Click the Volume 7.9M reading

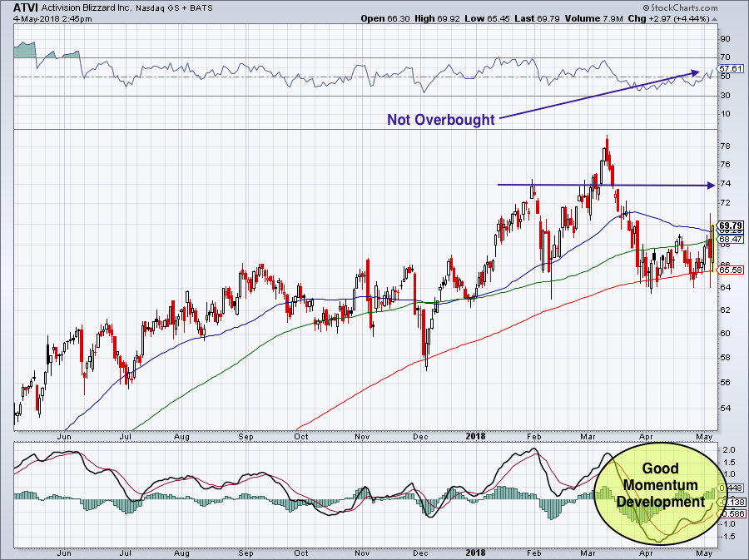(593, 18)
